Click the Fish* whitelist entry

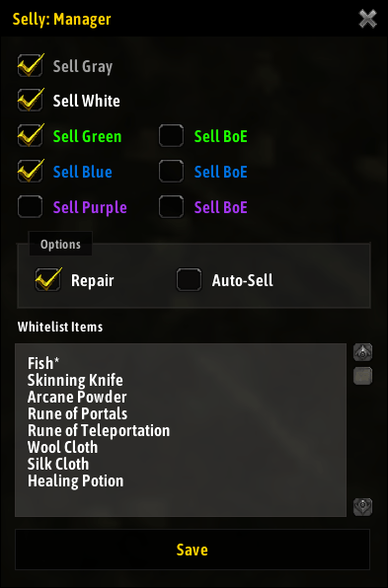click(43, 363)
